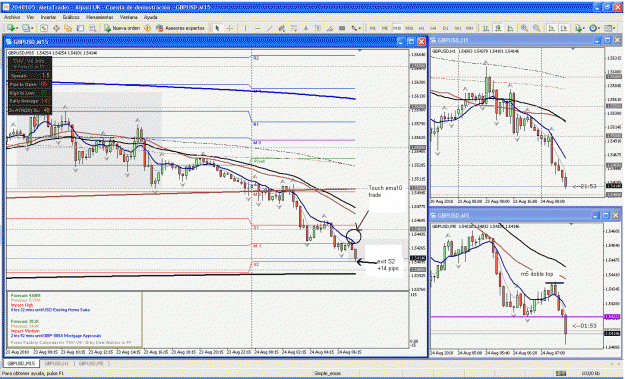Show the Market Watch window
The height and width of the screenshot is (379, 625).
44,28
